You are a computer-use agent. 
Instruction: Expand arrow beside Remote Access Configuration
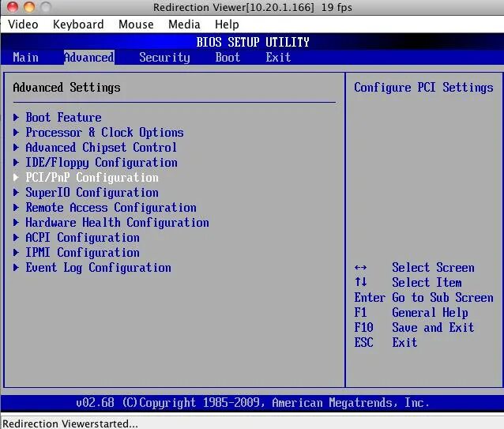tap(16, 207)
